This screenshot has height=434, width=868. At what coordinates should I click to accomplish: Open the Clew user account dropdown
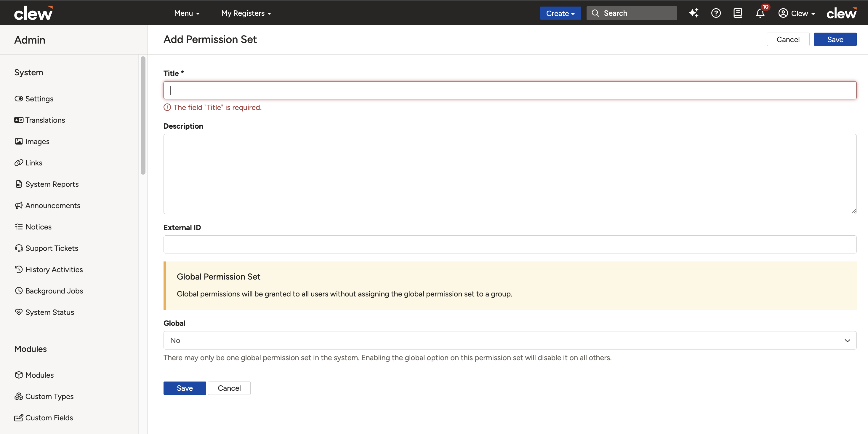797,13
